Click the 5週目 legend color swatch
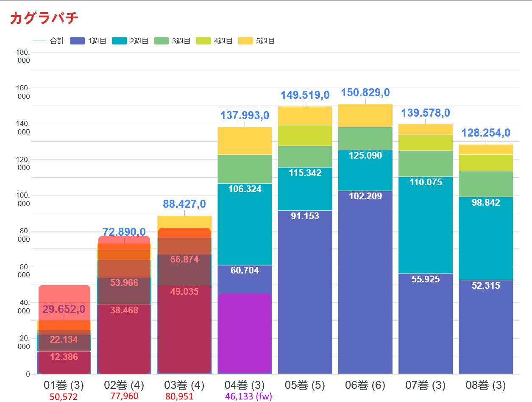 (246, 41)
